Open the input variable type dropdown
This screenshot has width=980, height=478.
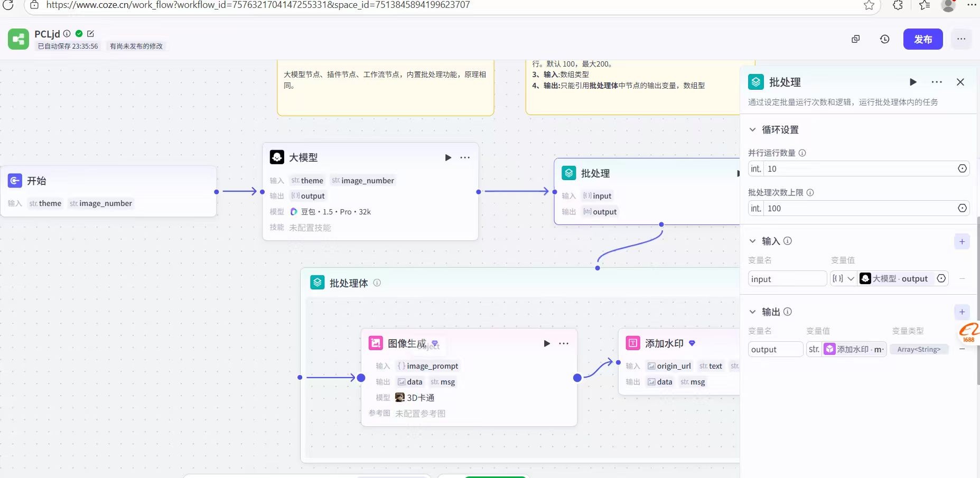[x=843, y=279]
